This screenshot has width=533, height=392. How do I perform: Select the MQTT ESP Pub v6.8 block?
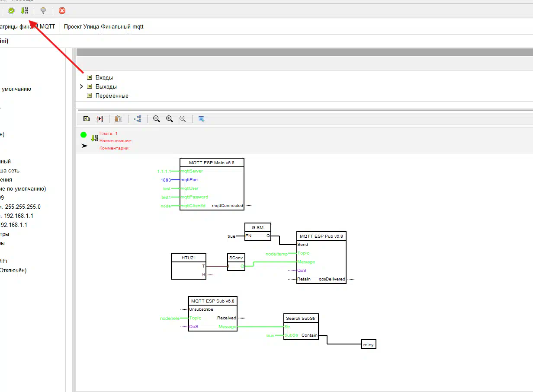click(x=321, y=258)
